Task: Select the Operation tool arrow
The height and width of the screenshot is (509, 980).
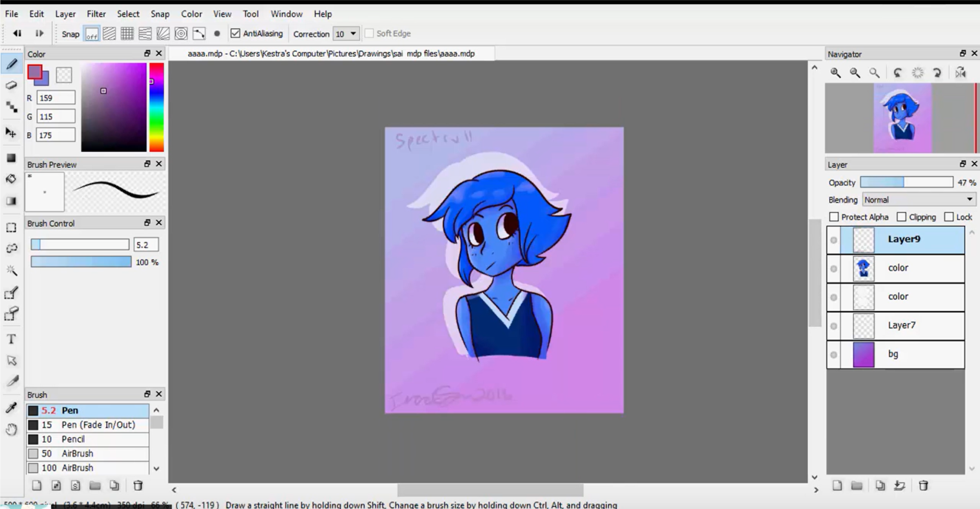Action: coord(12,360)
